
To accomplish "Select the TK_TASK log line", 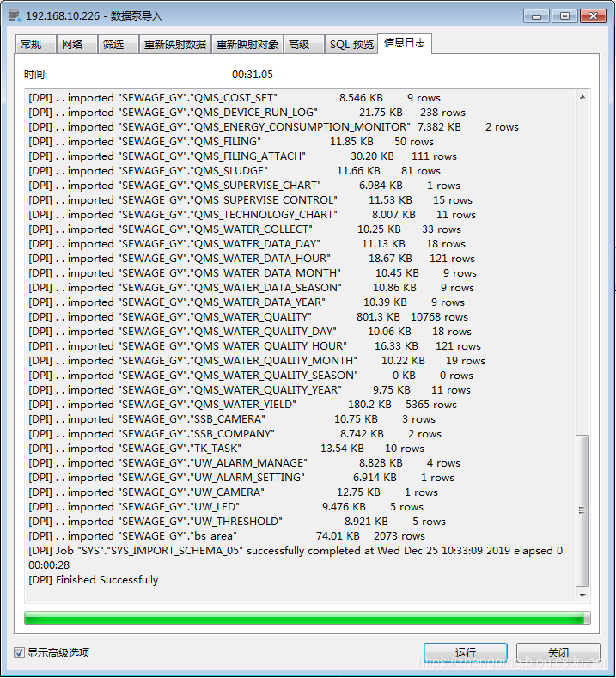I will (x=226, y=449).
